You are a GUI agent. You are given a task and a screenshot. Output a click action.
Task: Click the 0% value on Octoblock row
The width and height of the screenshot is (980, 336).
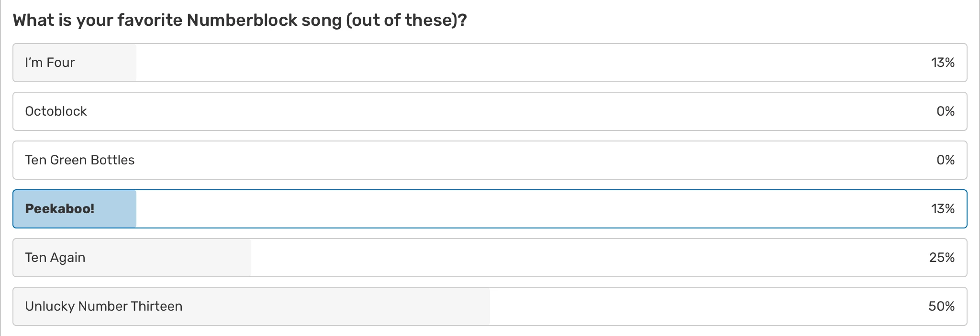[945, 111]
